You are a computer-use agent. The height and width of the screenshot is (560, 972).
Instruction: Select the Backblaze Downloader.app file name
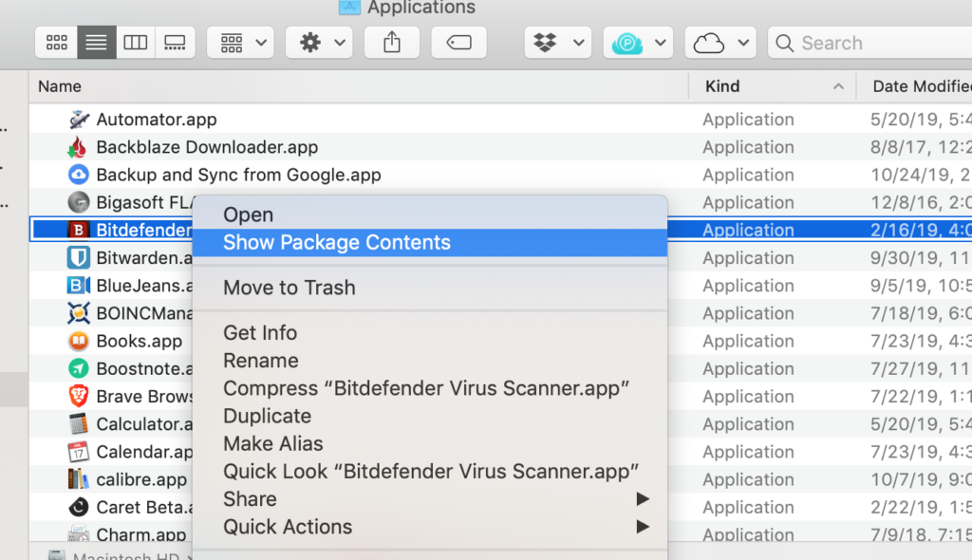[x=207, y=147]
